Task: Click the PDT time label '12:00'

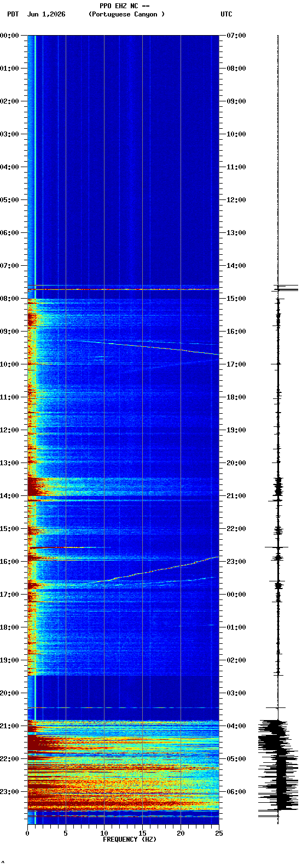Action: point(9,430)
